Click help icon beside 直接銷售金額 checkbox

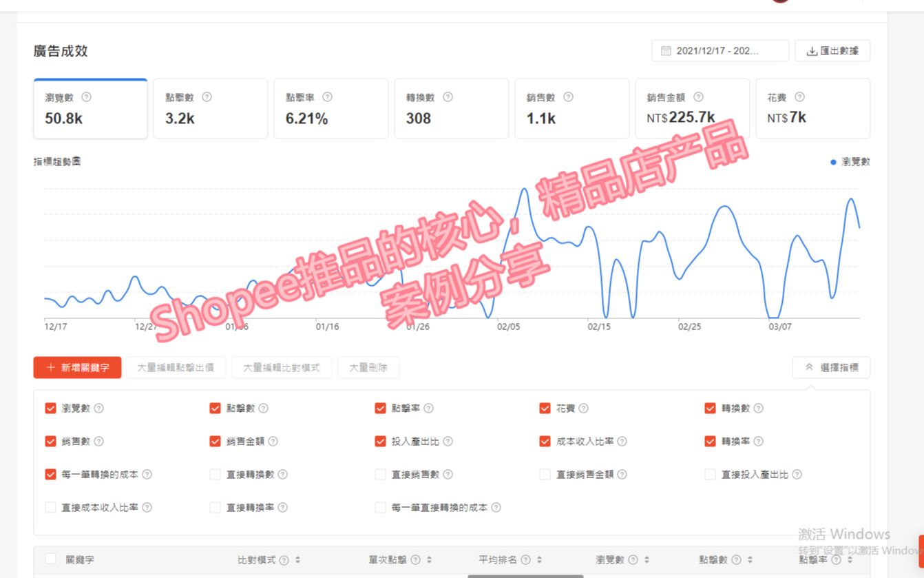point(622,475)
